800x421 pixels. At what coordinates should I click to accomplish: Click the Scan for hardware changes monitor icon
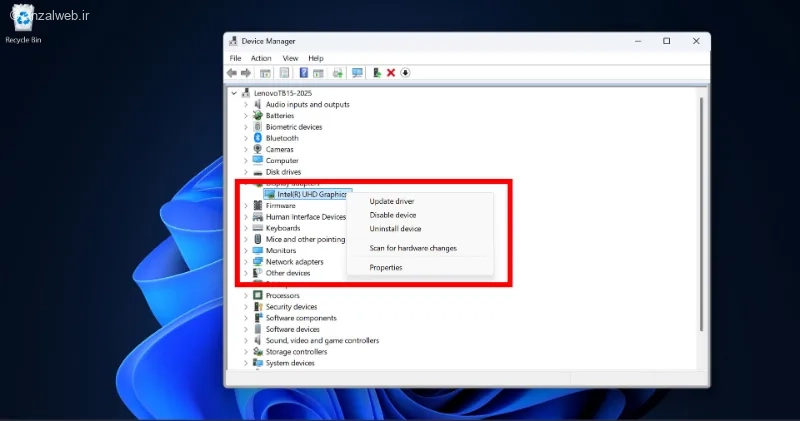tap(357, 73)
